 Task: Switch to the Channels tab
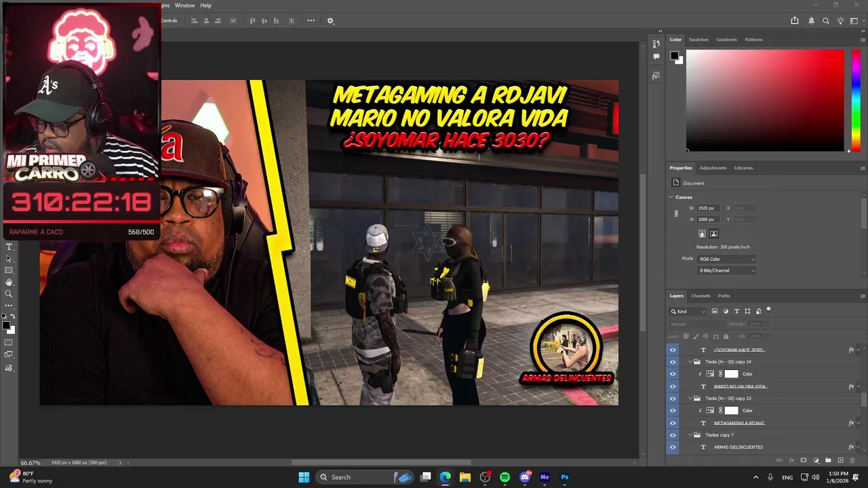pos(701,296)
